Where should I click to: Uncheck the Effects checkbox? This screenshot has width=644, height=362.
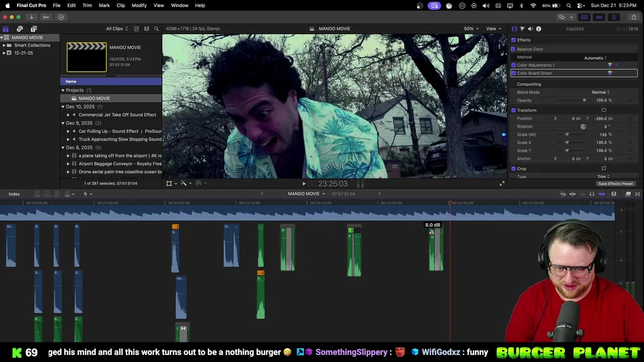(513, 40)
